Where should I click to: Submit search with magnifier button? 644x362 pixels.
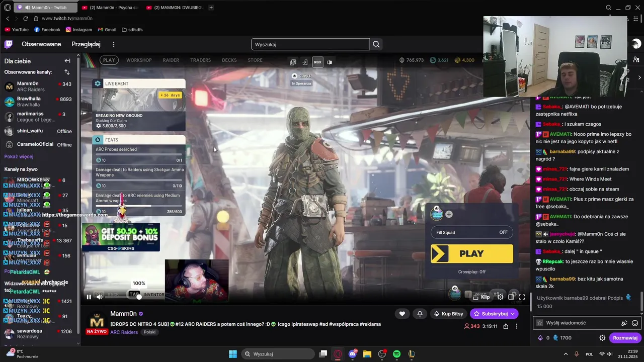[376, 44]
